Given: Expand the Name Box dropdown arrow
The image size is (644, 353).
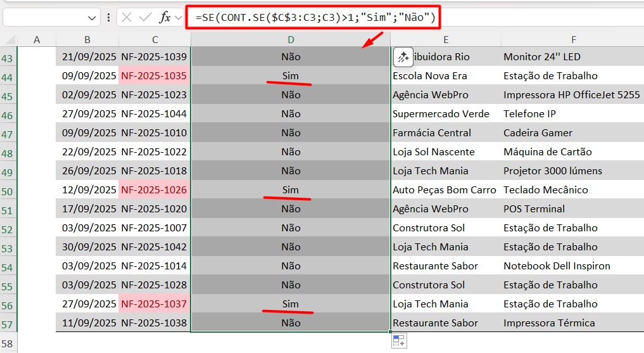Looking at the screenshot, I should tap(92, 18).
